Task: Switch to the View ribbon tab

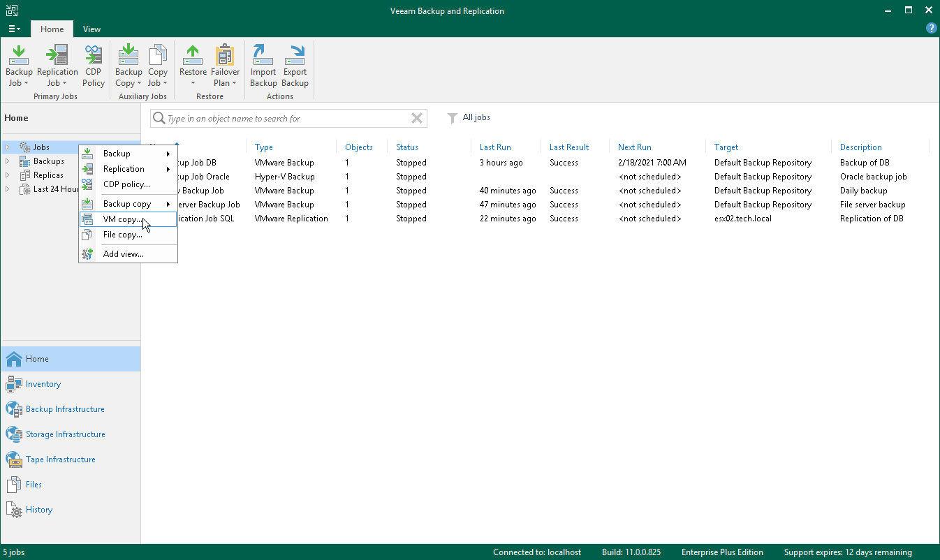Action: tap(91, 29)
